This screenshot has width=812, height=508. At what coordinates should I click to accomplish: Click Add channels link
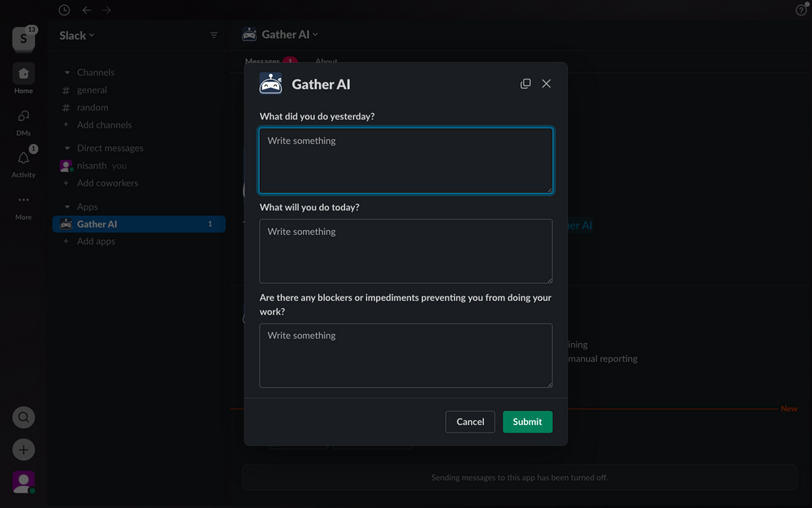click(x=104, y=125)
